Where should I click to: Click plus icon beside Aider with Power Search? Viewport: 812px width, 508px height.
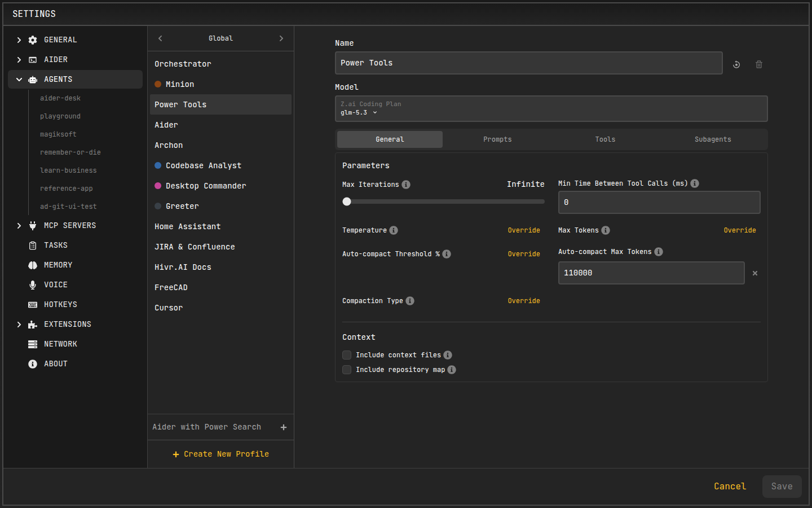point(284,427)
